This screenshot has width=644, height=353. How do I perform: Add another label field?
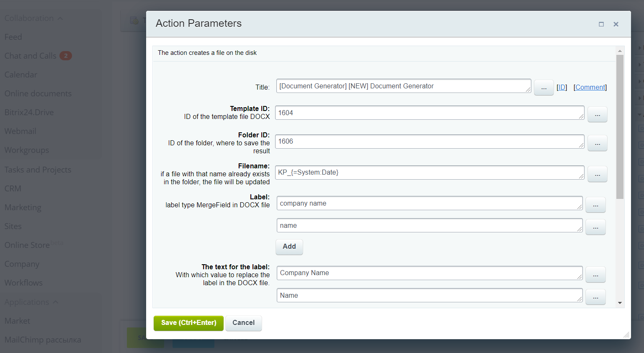point(289,247)
